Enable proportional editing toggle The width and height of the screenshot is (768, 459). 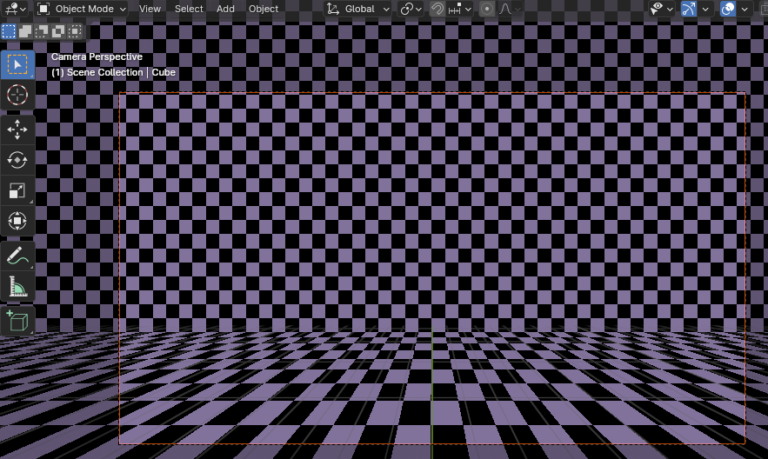tap(486, 9)
